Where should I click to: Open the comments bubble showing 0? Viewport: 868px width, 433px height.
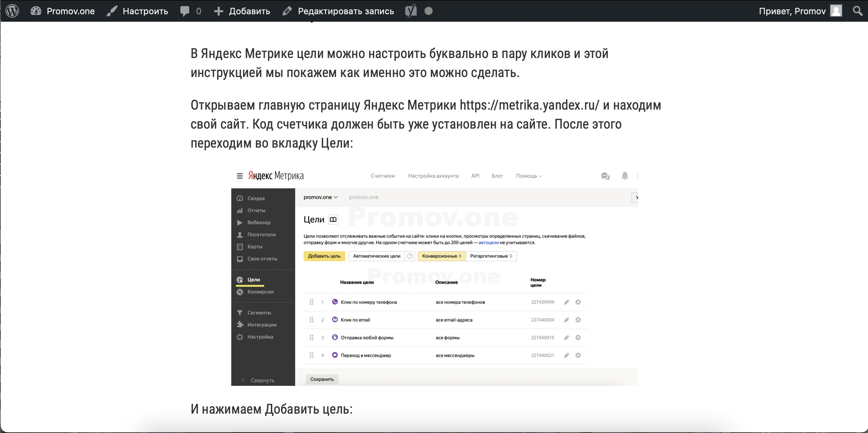pos(190,11)
